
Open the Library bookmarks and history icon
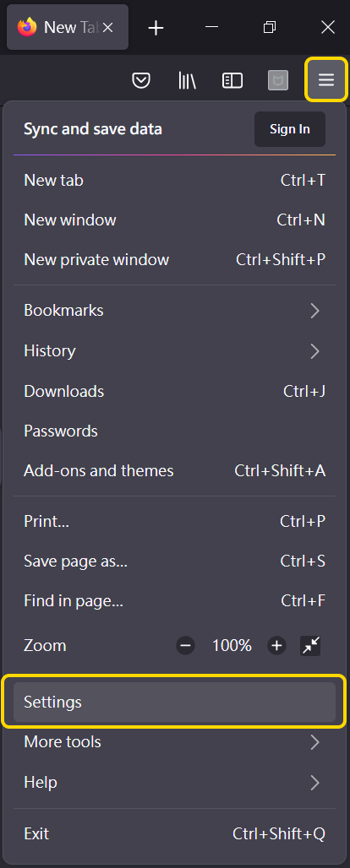click(187, 81)
